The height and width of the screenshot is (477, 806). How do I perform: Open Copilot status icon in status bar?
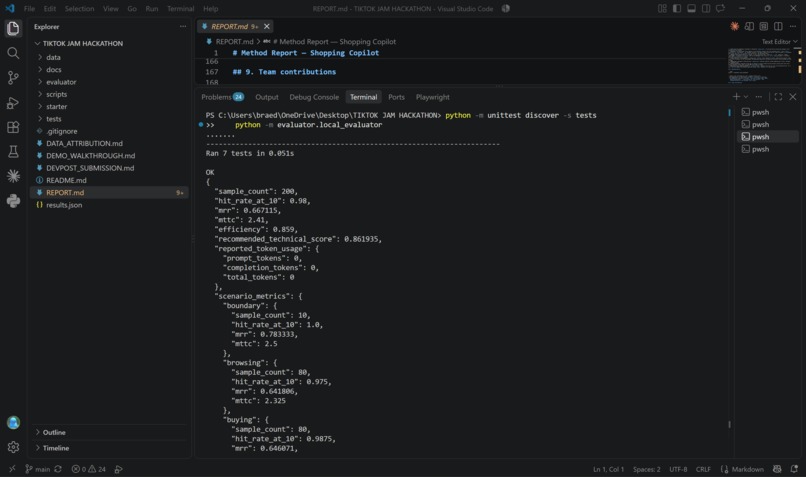[777, 469]
